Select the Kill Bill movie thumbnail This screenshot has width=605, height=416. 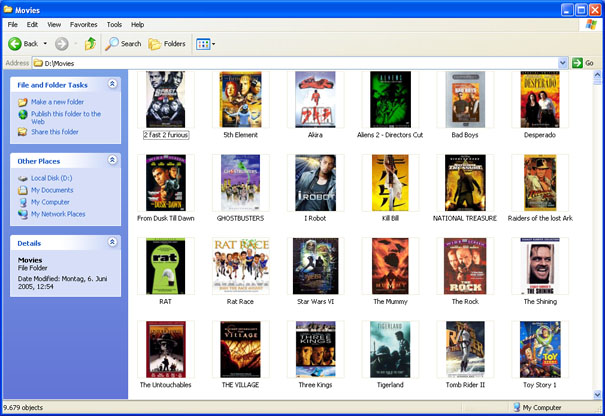pyautogui.click(x=390, y=182)
